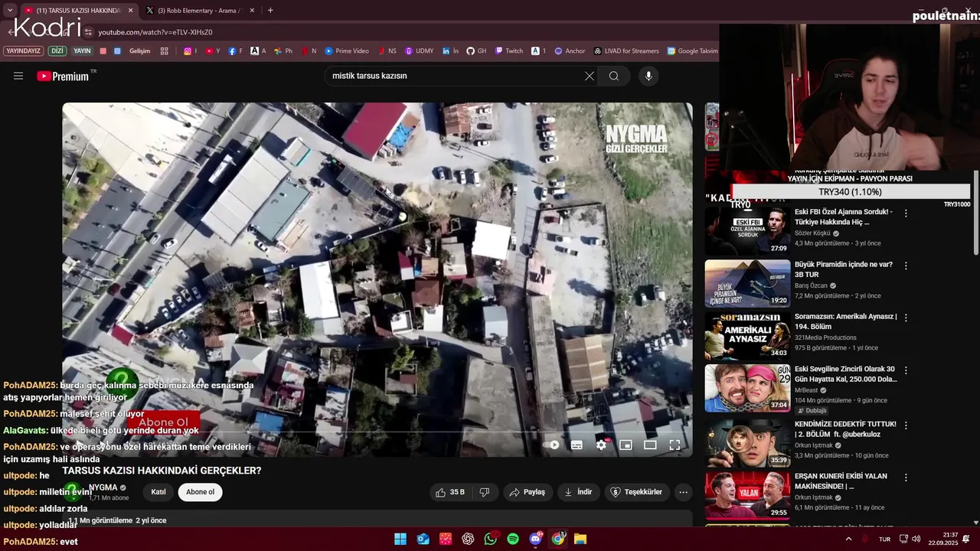Viewport: 980px width, 551px height.
Task: Open the YouTube hamburger guide menu
Action: [x=18, y=76]
